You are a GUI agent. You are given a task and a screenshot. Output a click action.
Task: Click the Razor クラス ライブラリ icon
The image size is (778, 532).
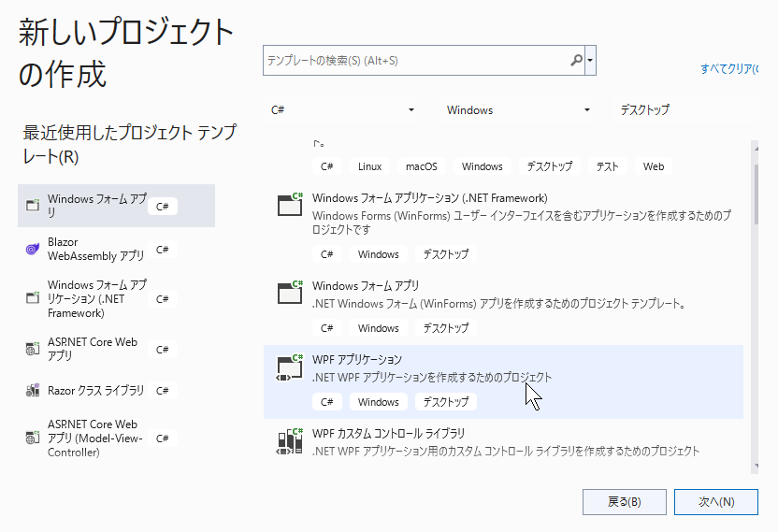33,390
